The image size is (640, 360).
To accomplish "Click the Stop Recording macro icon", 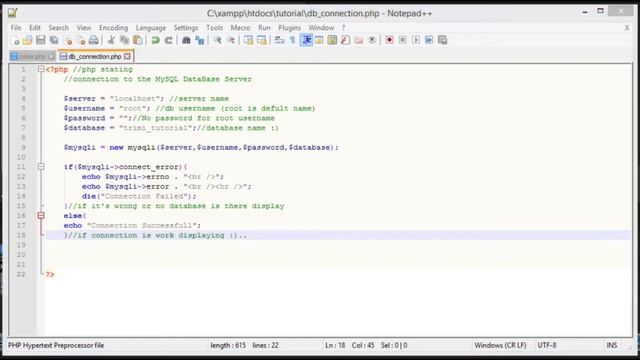I will tap(402, 40).
